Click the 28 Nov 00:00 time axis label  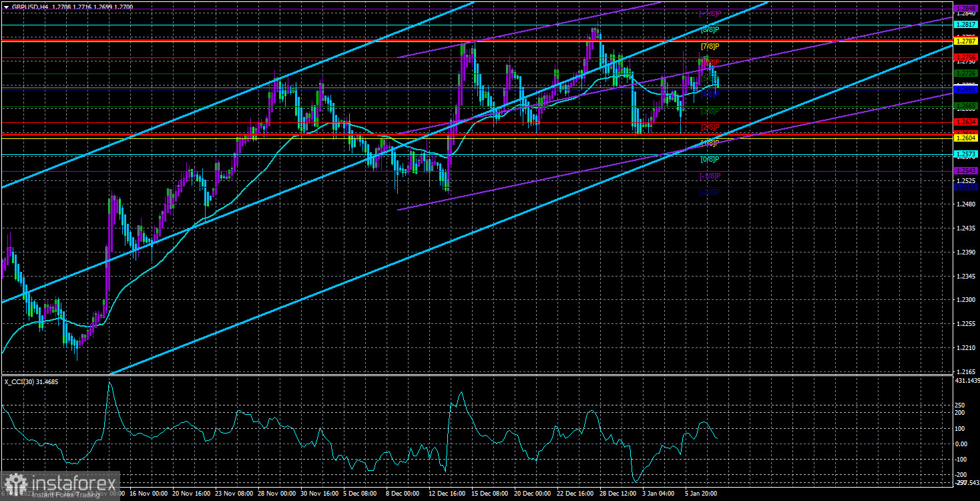278,494
